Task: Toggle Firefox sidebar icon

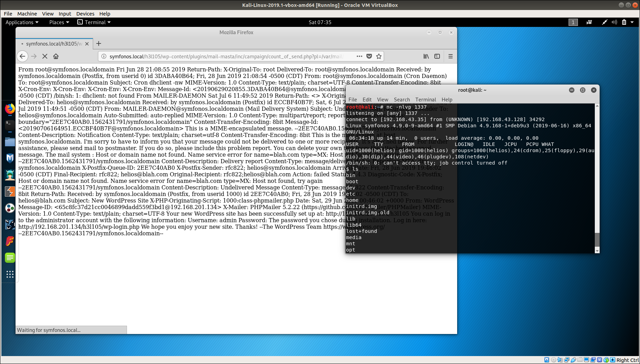Action: 437,56
